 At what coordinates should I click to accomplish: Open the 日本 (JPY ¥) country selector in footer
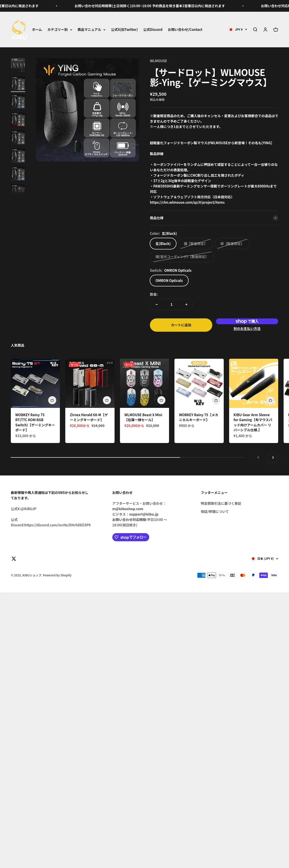click(x=265, y=559)
